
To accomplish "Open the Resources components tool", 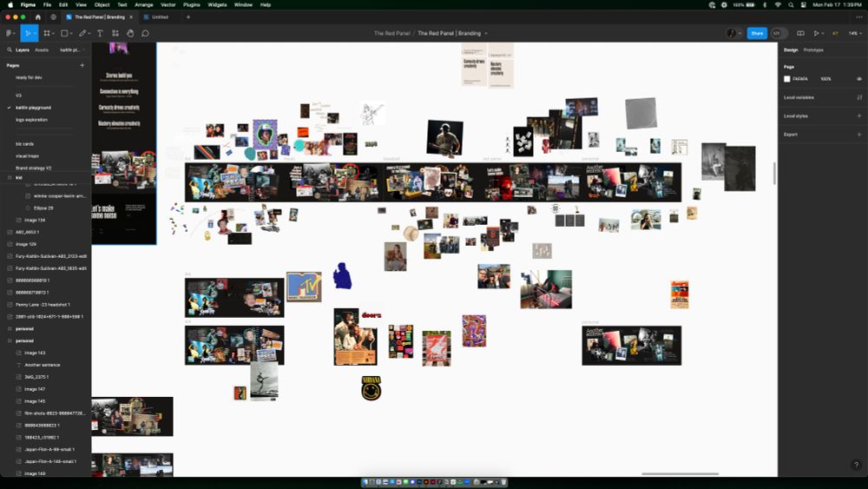I will [115, 33].
